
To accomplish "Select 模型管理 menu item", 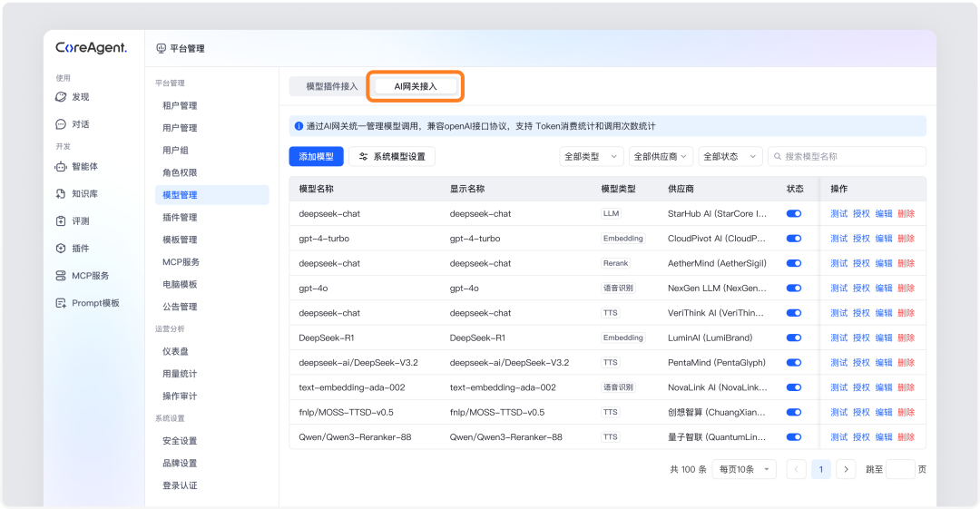I will 211,195.
